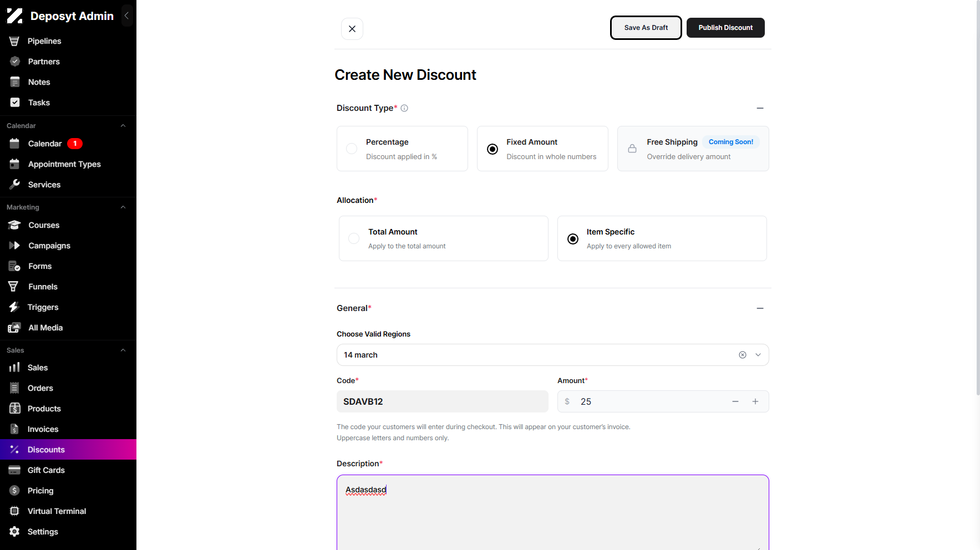Image resolution: width=980 pixels, height=550 pixels.
Task: Click the Sales bar chart icon
Action: (14, 368)
